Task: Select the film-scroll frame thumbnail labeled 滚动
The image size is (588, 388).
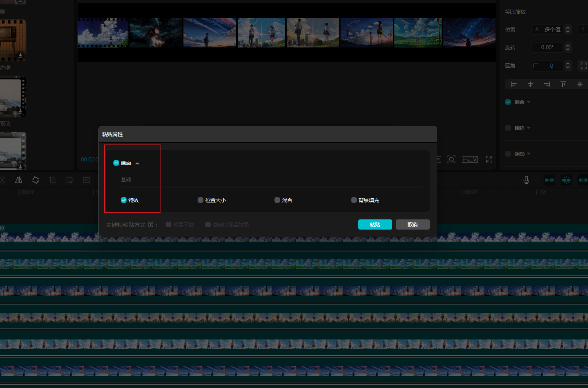Action: (13, 96)
